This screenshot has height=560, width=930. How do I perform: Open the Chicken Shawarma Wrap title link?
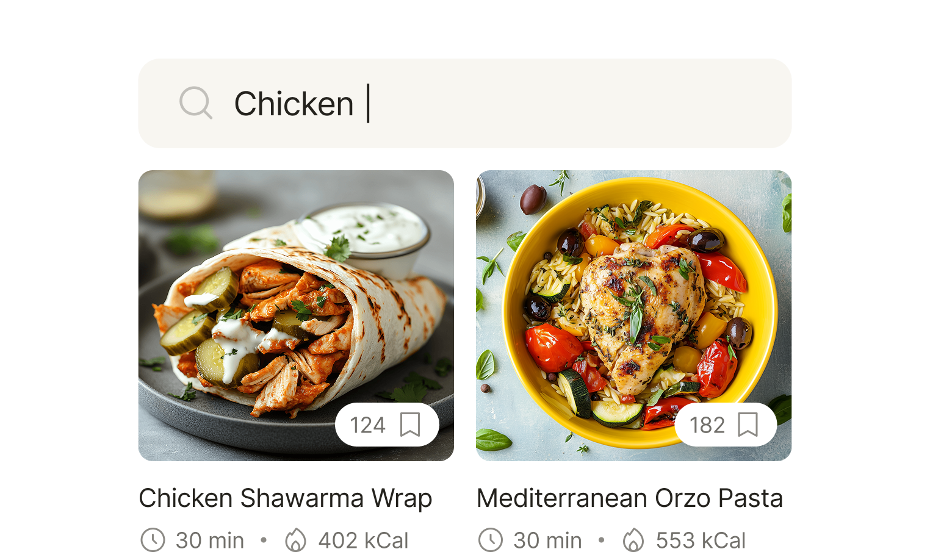(x=286, y=498)
